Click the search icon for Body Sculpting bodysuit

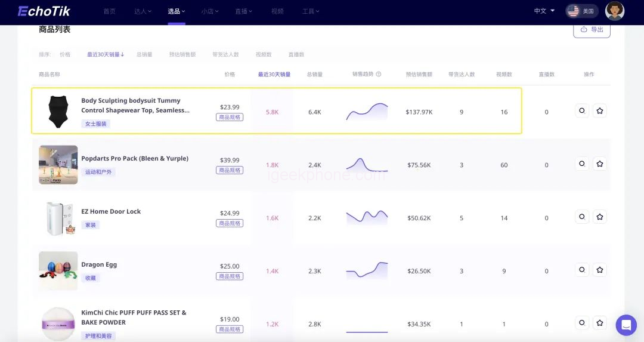(582, 110)
